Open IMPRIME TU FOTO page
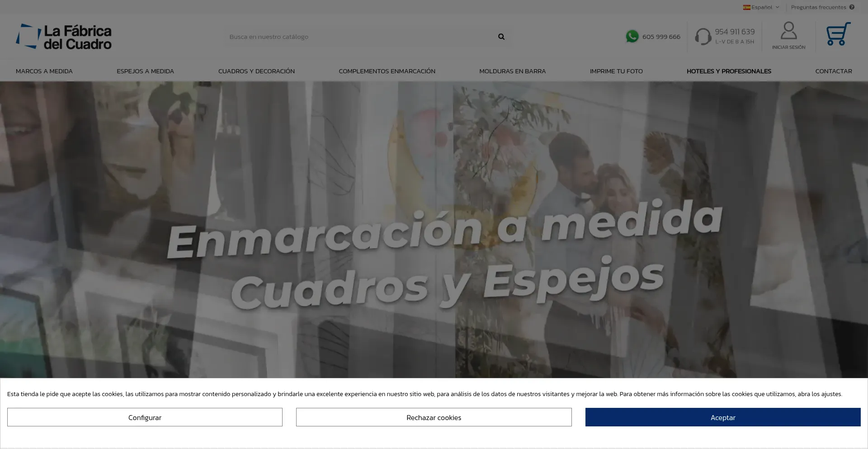868x449 pixels. [x=616, y=71]
